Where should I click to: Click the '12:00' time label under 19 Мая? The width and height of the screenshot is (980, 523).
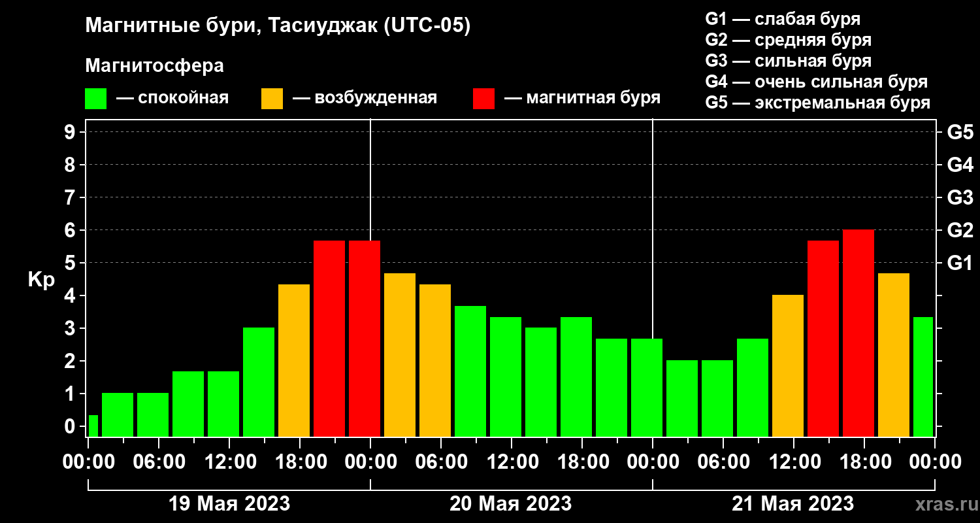coord(229,462)
